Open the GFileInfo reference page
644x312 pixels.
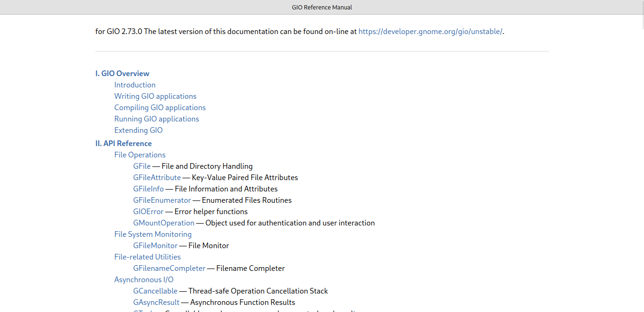(148, 189)
